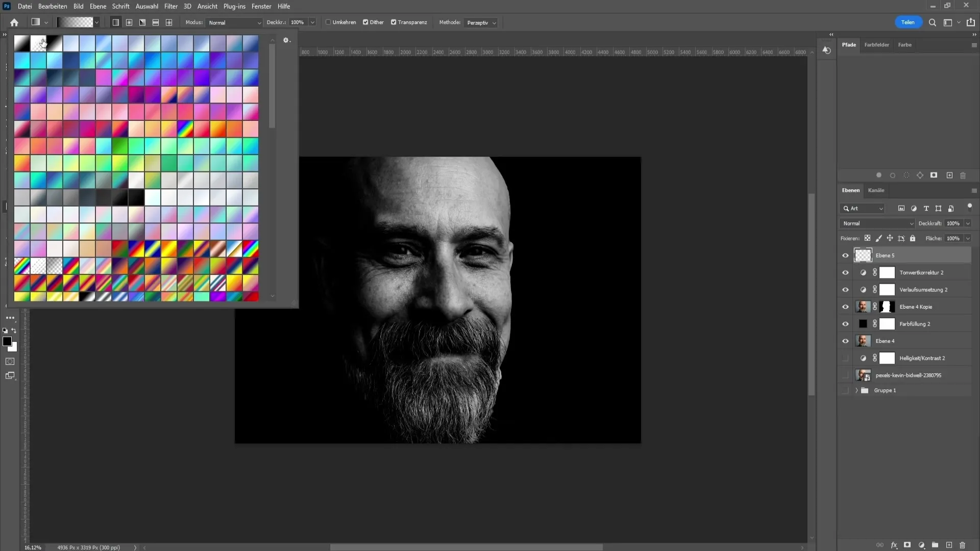Image resolution: width=980 pixels, height=551 pixels.
Task: Open the layer filter Art dropdown
Action: point(862,209)
